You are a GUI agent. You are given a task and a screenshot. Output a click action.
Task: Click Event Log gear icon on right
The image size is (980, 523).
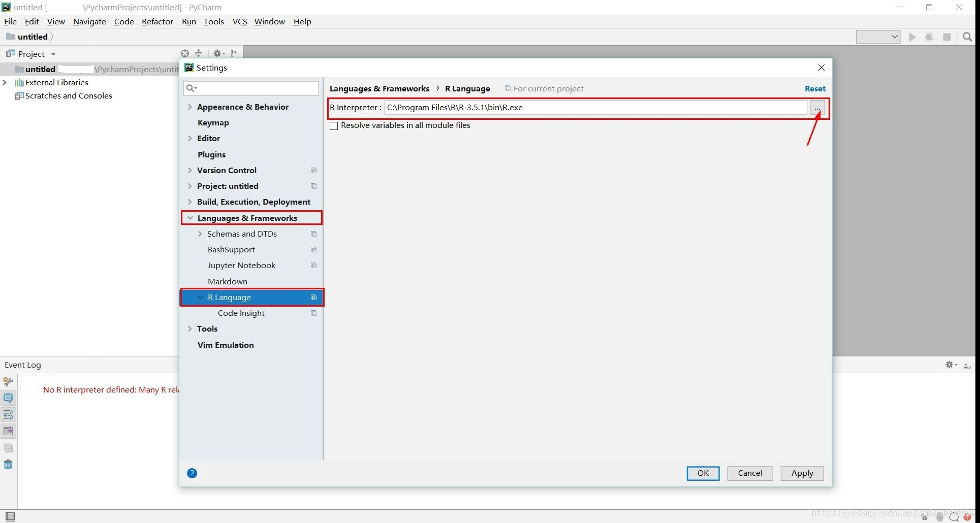tap(951, 365)
